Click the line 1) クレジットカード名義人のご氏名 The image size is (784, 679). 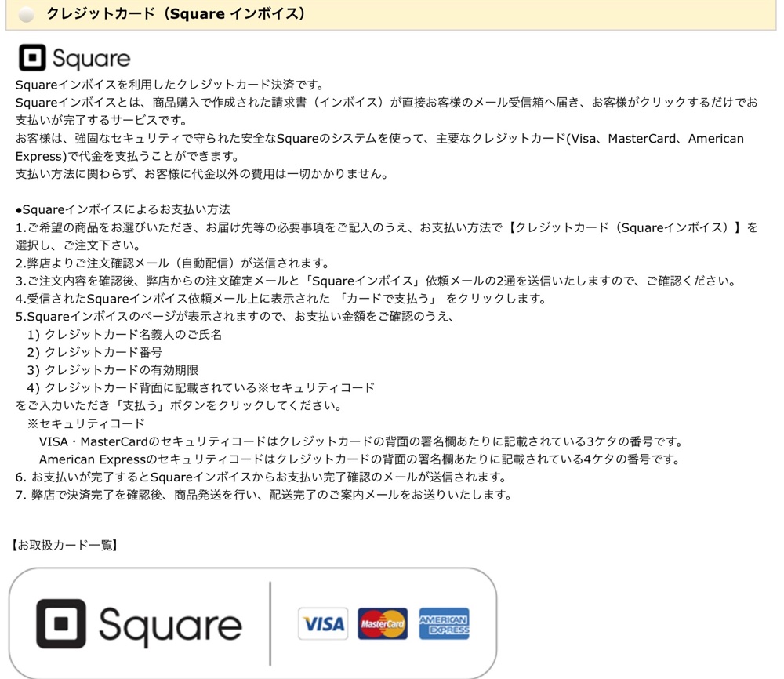point(125,335)
